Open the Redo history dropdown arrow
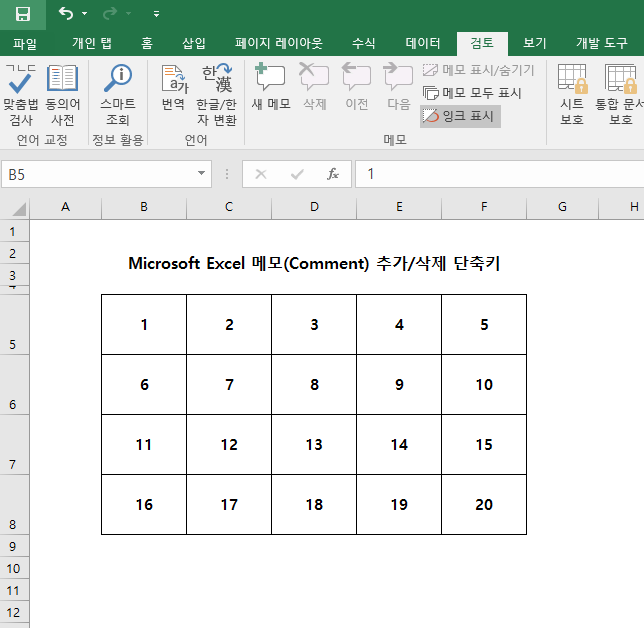644x628 pixels. point(129,14)
